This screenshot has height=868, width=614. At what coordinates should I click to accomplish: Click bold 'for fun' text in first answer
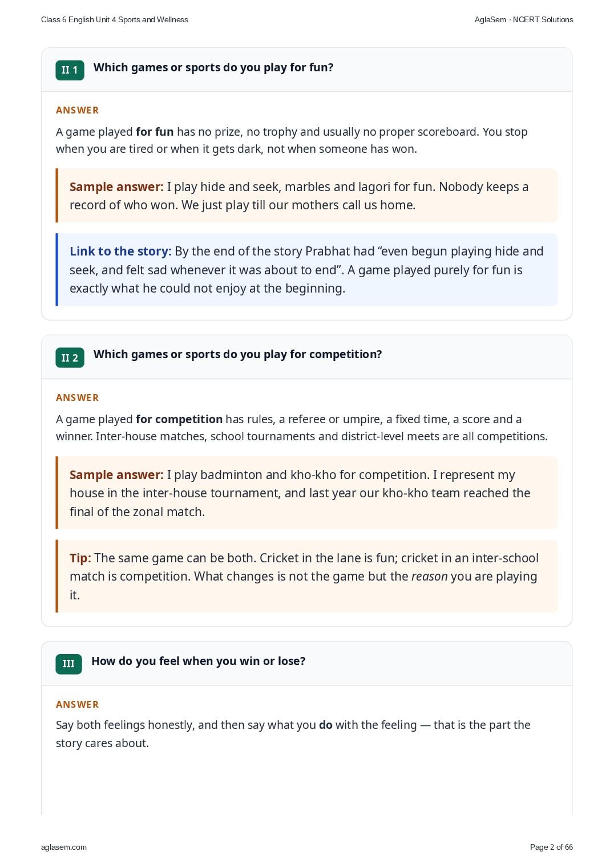click(155, 132)
